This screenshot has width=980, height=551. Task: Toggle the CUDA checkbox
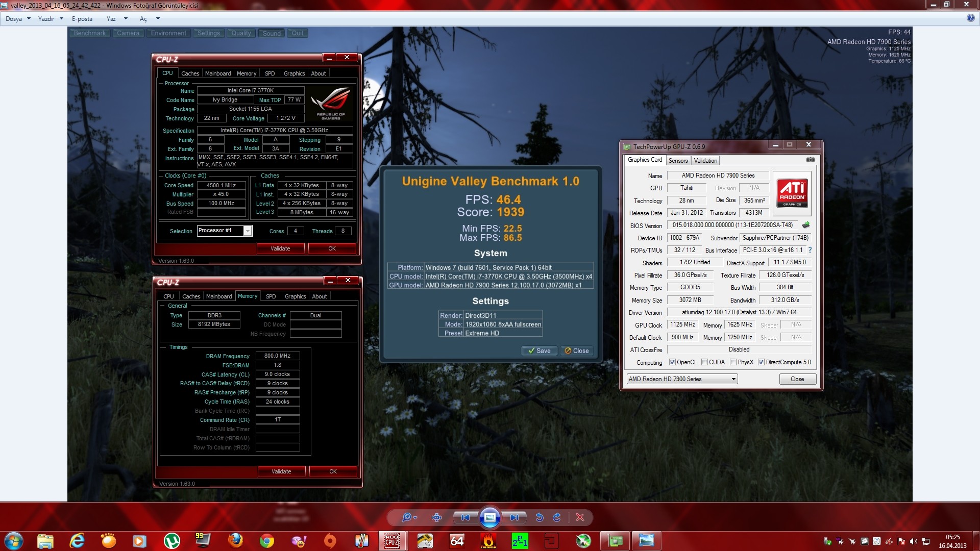pos(704,362)
